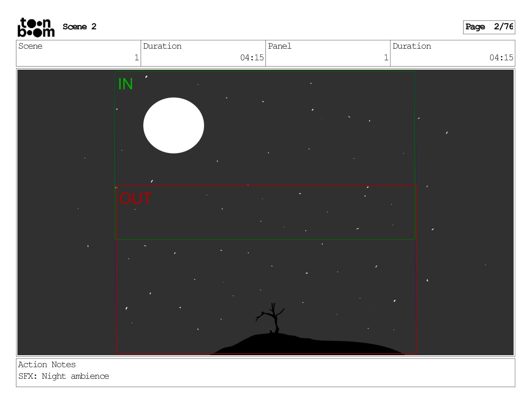Click the 'SFX: Night ambience' note

click(64, 376)
